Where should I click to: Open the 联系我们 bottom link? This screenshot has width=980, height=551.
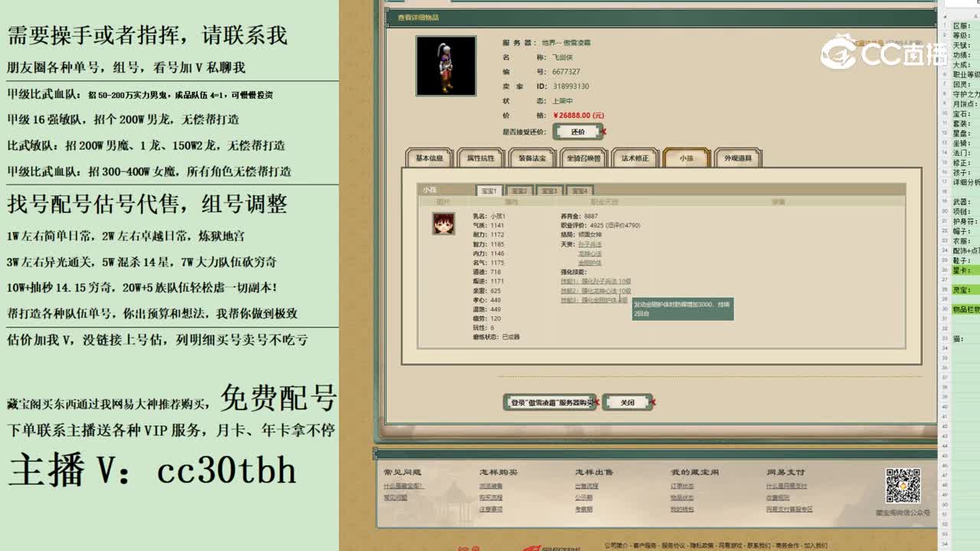pos(759,546)
